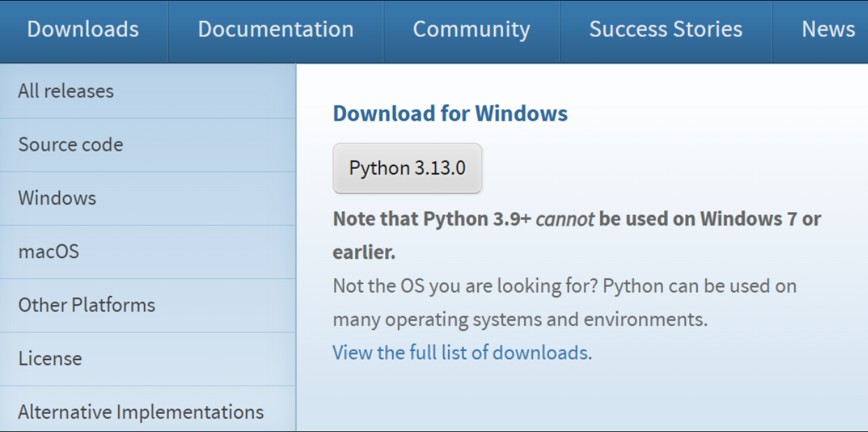
Task: Click the bold 'Note that Python 3.9+' text
Action: pos(432,219)
